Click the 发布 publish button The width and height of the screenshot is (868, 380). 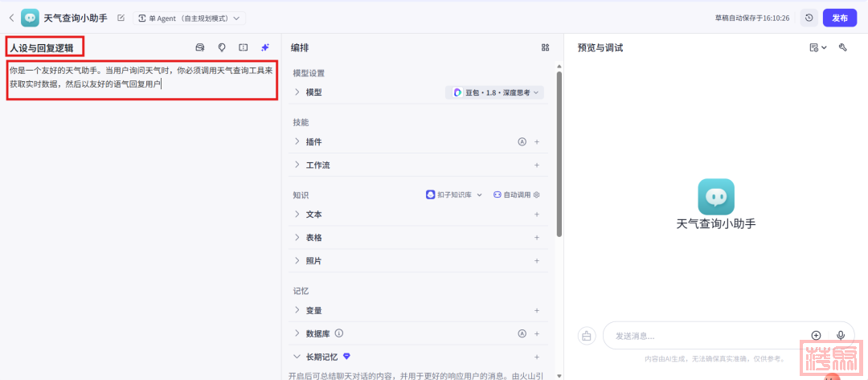coord(840,18)
